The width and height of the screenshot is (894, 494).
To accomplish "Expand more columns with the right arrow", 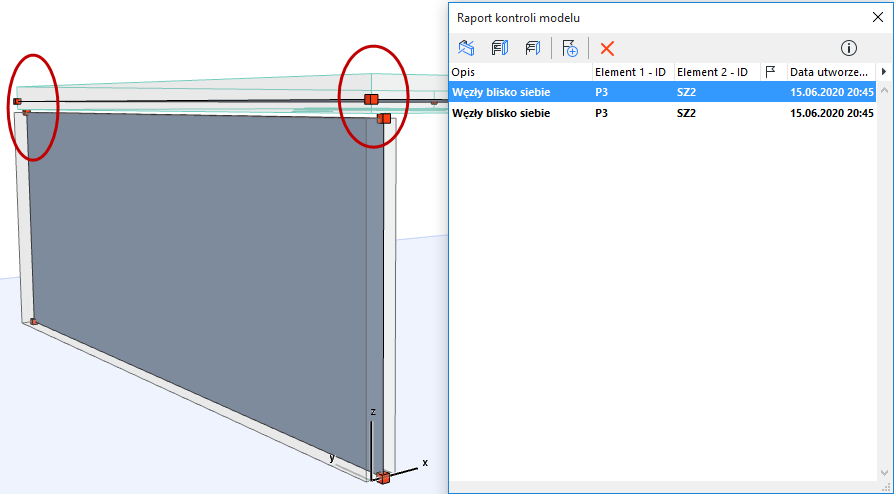I will point(884,72).
